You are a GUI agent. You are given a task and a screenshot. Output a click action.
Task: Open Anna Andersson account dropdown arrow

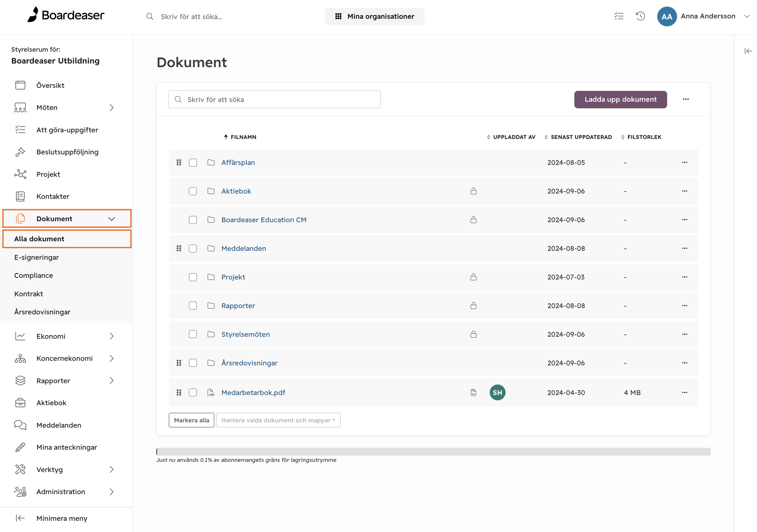[x=747, y=16]
